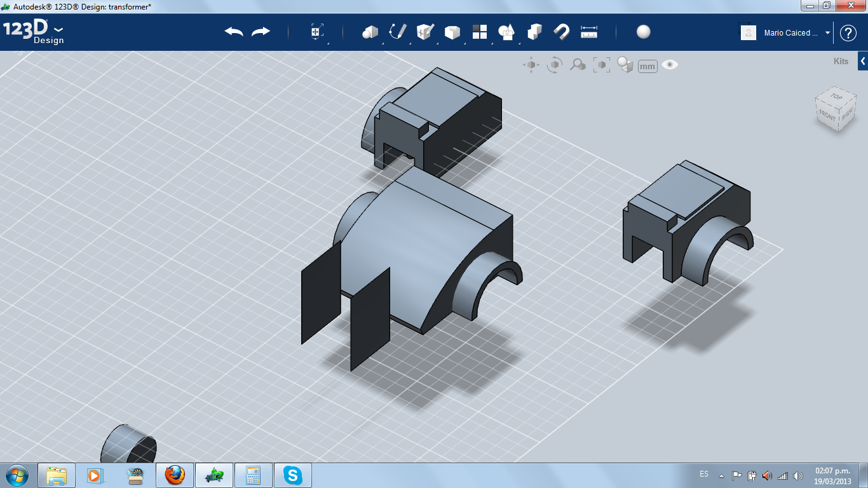Click the FRONT face of the view cube
The width and height of the screenshot is (868, 488).
(x=827, y=115)
